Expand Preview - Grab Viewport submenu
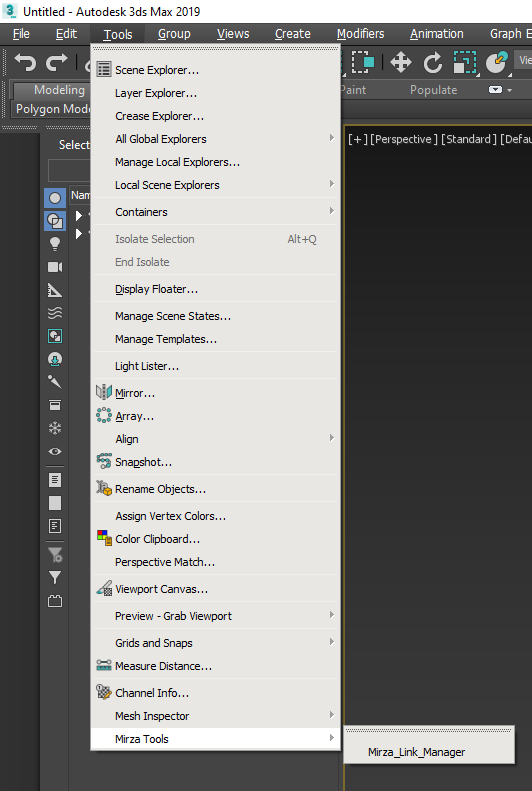Image resolution: width=532 pixels, height=791 pixels. pyautogui.click(x=216, y=616)
